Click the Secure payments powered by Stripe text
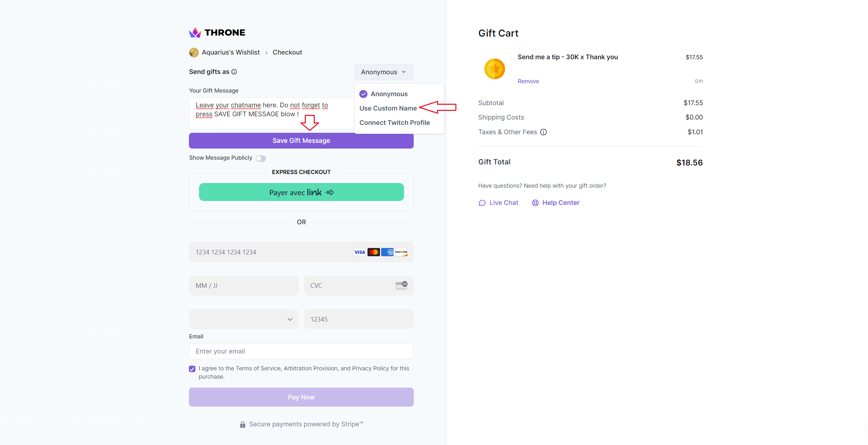Image resolution: width=868 pixels, height=445 pixels. pos(306,424)
